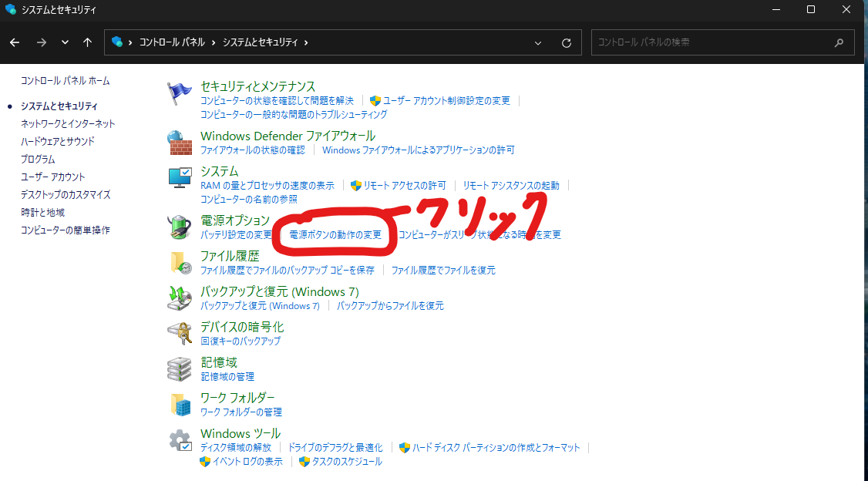Open 電源オプション heading link
Viewport: 868px width, 481px height.
(x=234, y=221)
